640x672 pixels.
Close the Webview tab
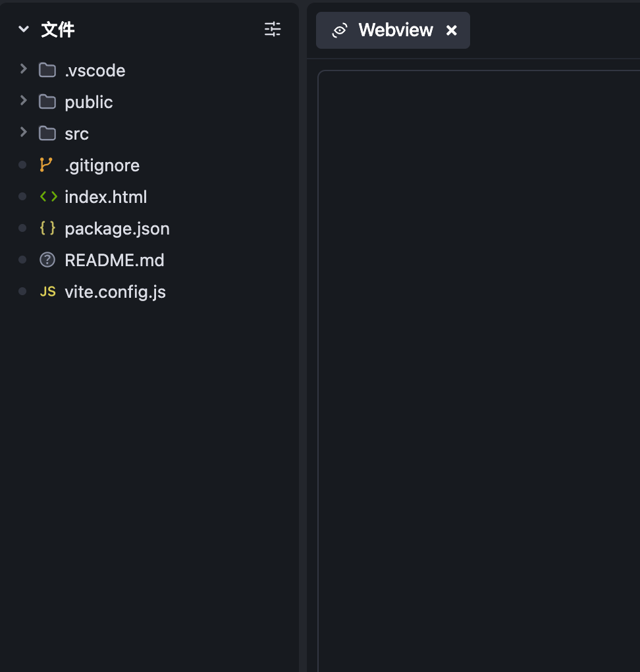(x=452, y=30)
